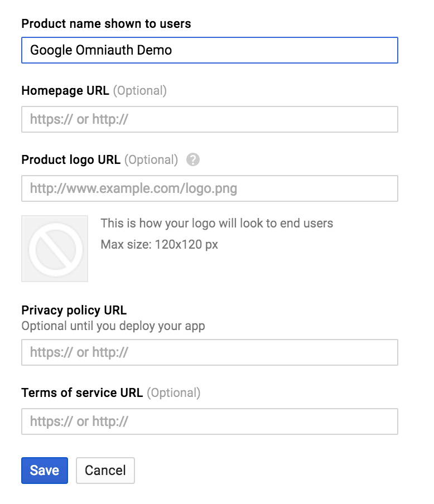This screenshot has width=434, height=504.
Task: Click the 'Terms of service URL' label
Action: click(x=82, y=393)
